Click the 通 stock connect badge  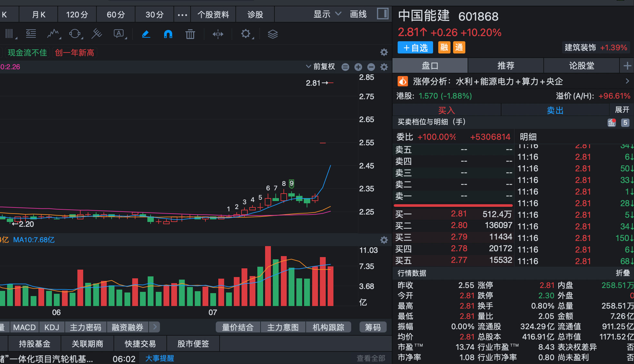pyautogui.click(x=459, y=47)
